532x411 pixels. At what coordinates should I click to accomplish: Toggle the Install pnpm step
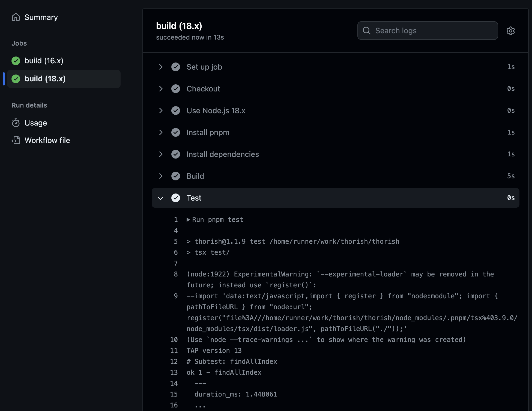click(x=160, y=132)
